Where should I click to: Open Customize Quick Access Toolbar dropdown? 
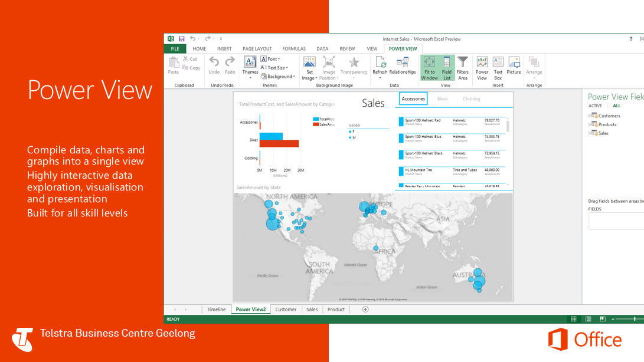coord(221,38)
